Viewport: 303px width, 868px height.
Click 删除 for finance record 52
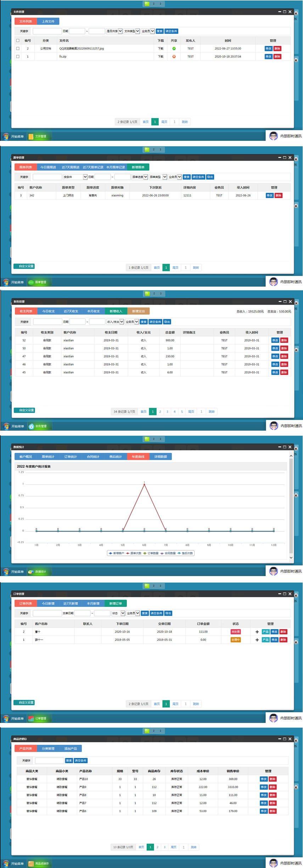pyautogui.click(x=284, y=340)
